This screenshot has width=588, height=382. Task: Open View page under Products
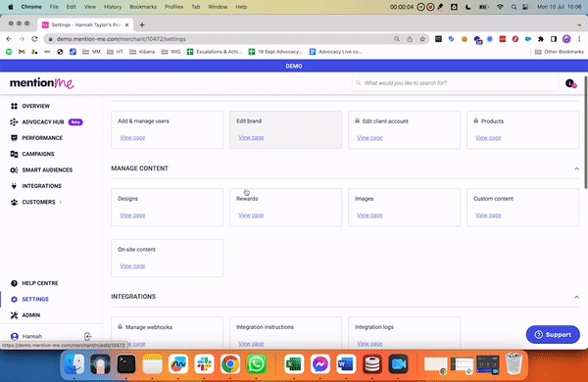[488, 137]
